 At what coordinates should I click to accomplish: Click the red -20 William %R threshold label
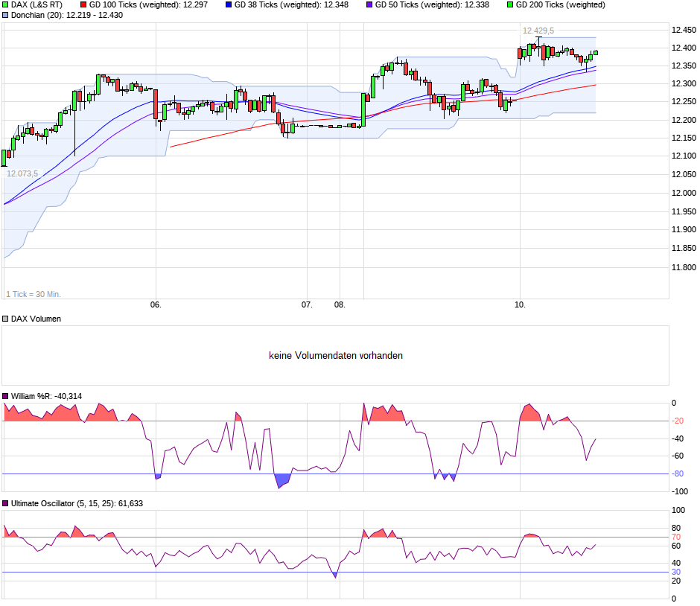(678, 421)
